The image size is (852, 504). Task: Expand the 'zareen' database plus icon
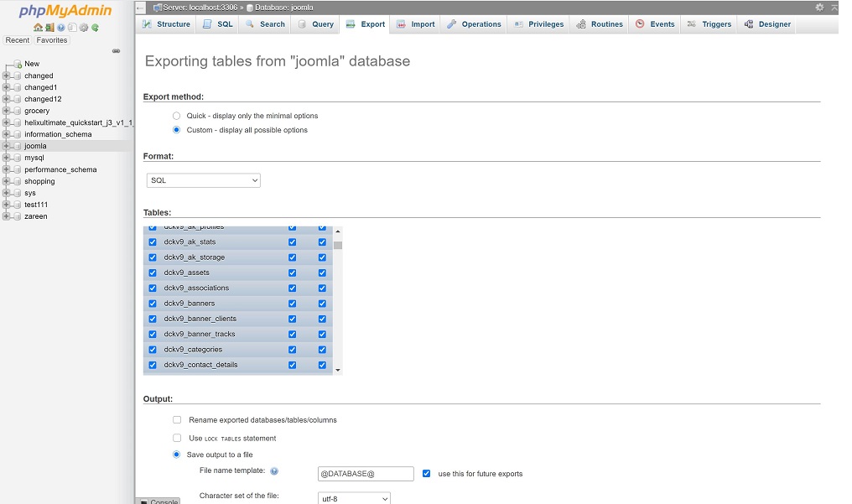(6, 216)
